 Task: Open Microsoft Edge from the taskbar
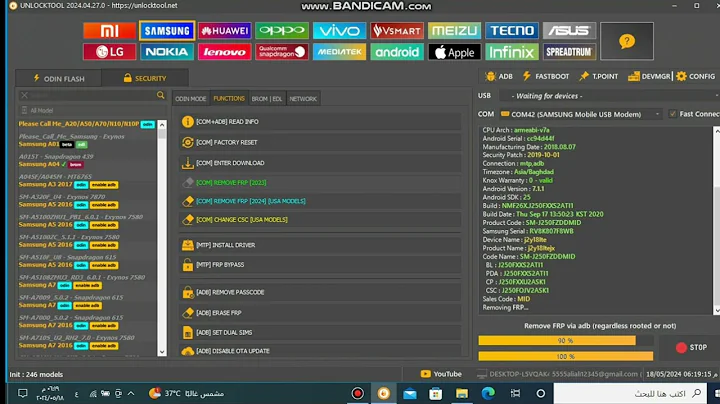(x=488, y=393)
